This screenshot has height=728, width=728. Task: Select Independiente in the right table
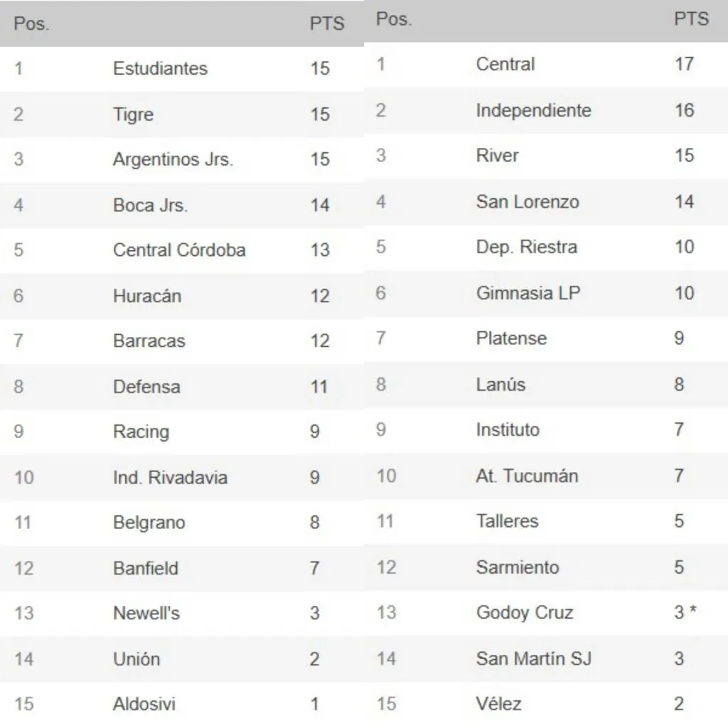[533, 110]
